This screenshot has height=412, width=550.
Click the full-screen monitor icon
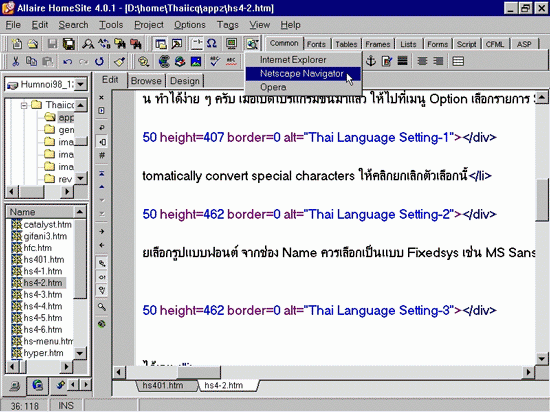(x=232, y=44)
